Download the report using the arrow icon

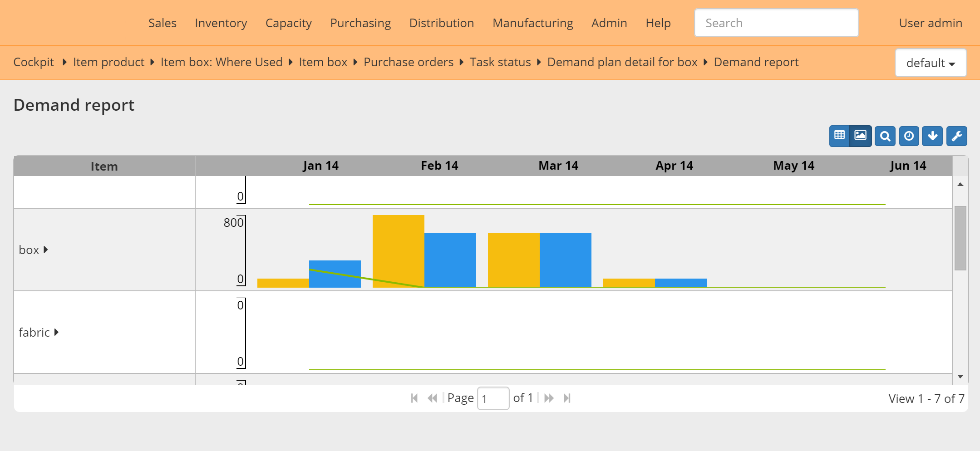(933, 136)
